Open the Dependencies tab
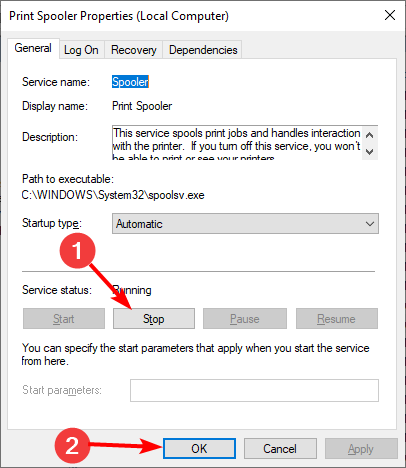The height and width of the screenshot is (468, 406). pos(203,50)
